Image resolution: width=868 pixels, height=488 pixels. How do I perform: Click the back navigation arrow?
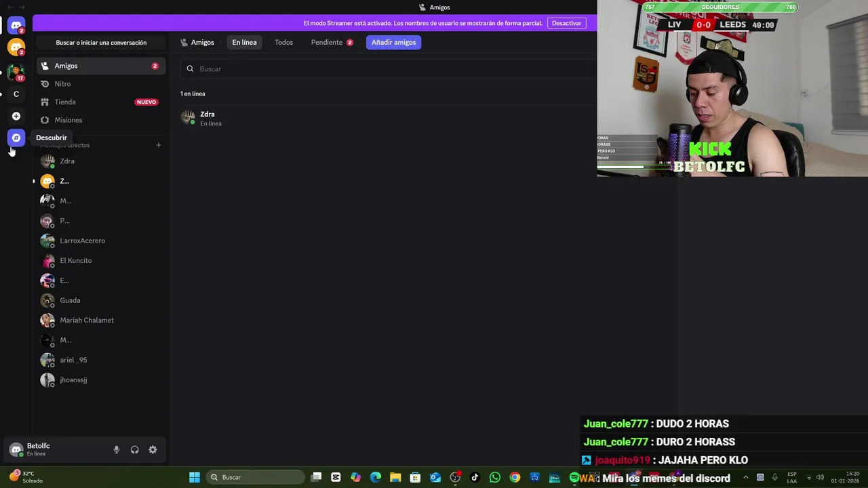point(10,7)
